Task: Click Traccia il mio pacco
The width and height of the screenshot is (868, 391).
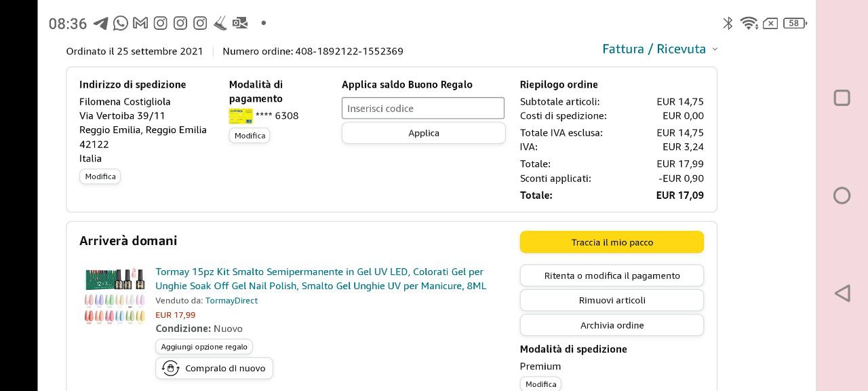Action: [x=612, y=242]
